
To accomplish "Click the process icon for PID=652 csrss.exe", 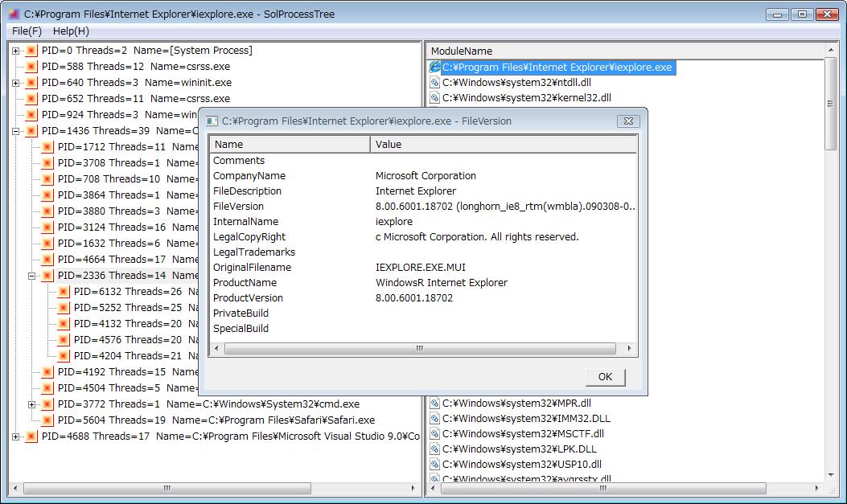I will 31,99.
